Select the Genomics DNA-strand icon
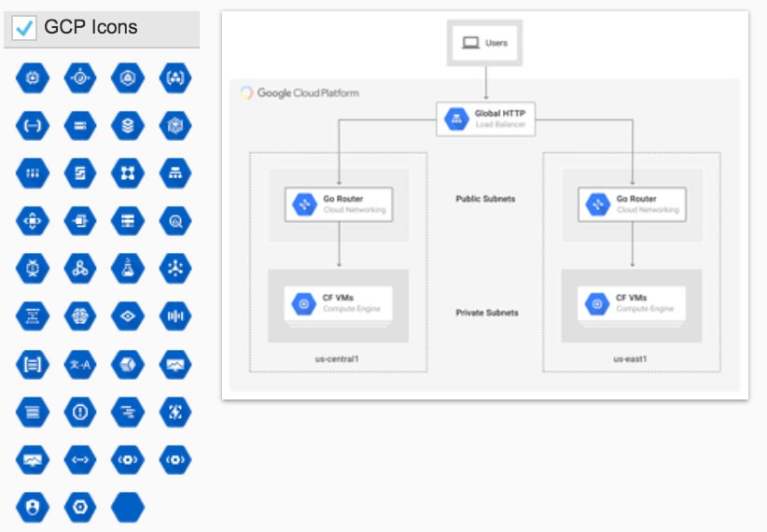Image resolution: width=767 pixels, height=532 pixels. pyautogui.click(x=33, y=316)
